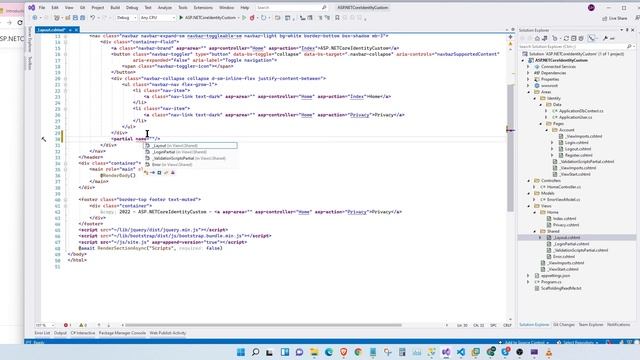The image size is (640, 360).
Task: Open the Web Publish Activity tab
Action: (x=167, y=333)
